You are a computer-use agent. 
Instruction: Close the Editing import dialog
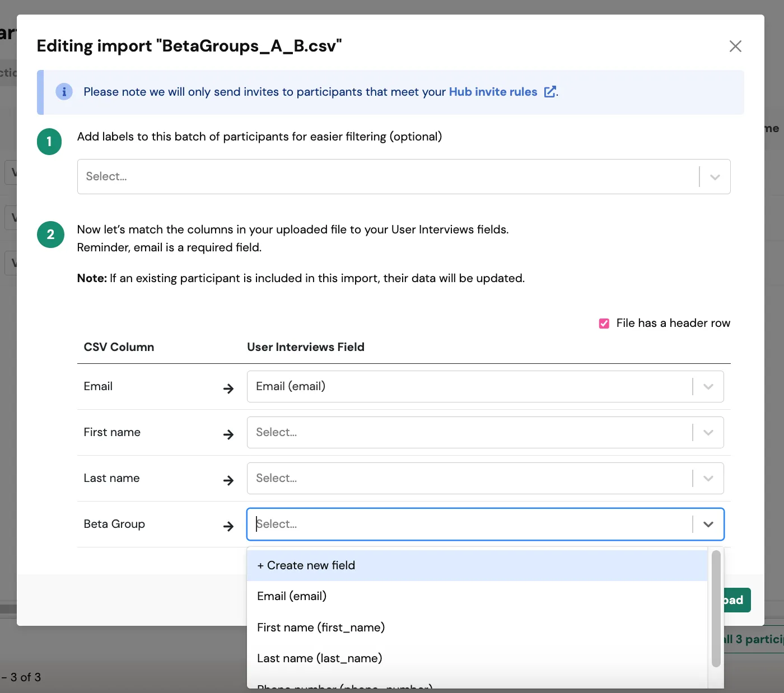pyautogui.click(x=735, y=46)
